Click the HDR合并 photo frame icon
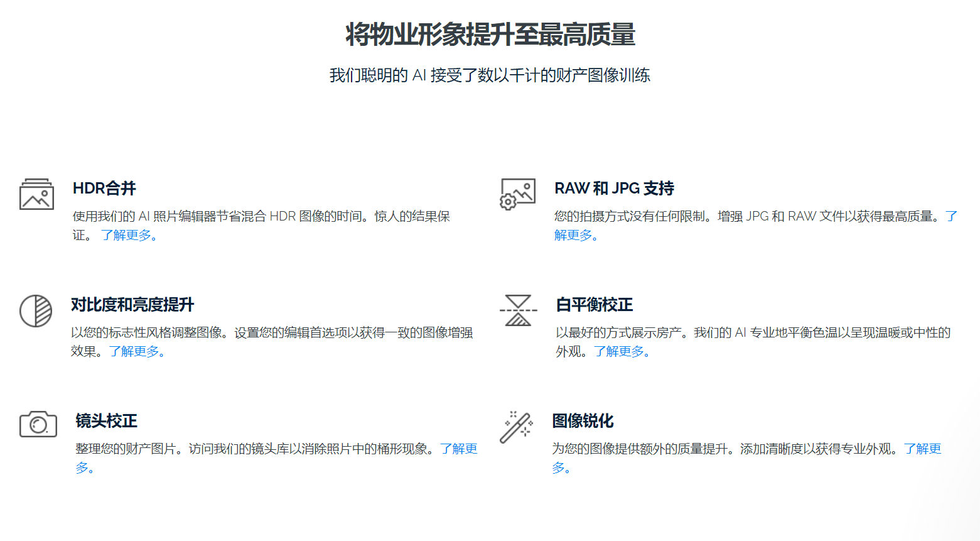This screenshot has height=541, width=980. [x=36, y=195]
